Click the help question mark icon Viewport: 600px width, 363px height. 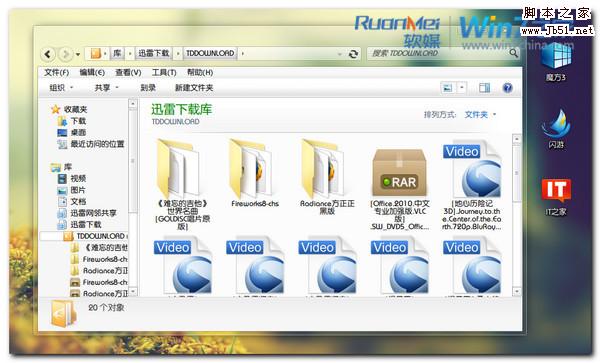pyautogui.click(x=507, y=88)
